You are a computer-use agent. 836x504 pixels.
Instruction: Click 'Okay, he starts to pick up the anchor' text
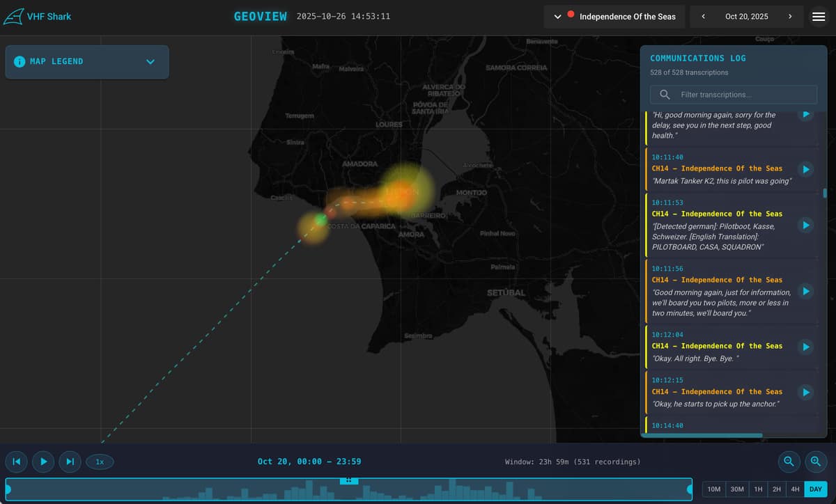pos(715,404)
